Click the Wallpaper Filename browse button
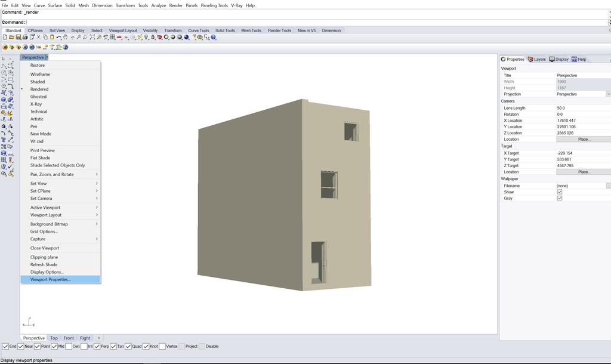Viewport: 611px width, 364px height. click(x=608, y=186)
